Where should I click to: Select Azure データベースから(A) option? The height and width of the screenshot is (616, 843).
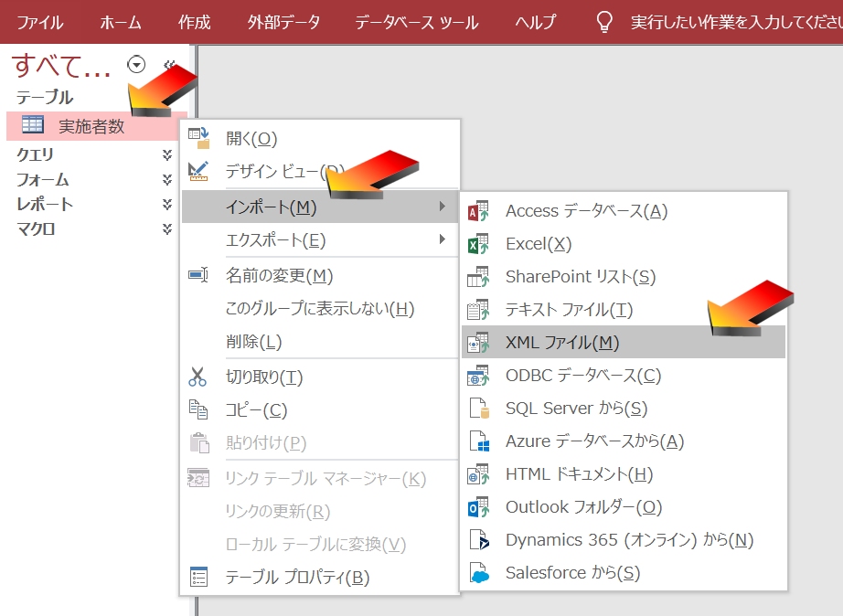pyautogui.click(x=624, y=441)
